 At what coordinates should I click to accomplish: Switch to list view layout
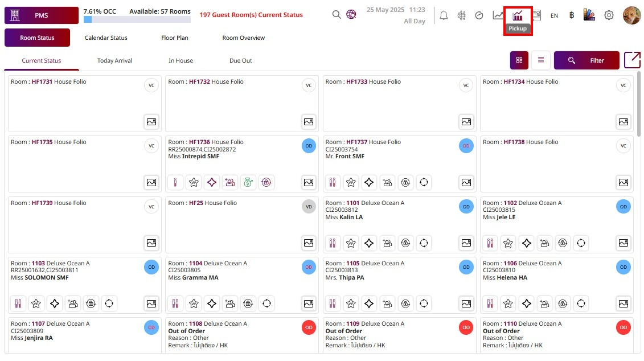[540, 60]
